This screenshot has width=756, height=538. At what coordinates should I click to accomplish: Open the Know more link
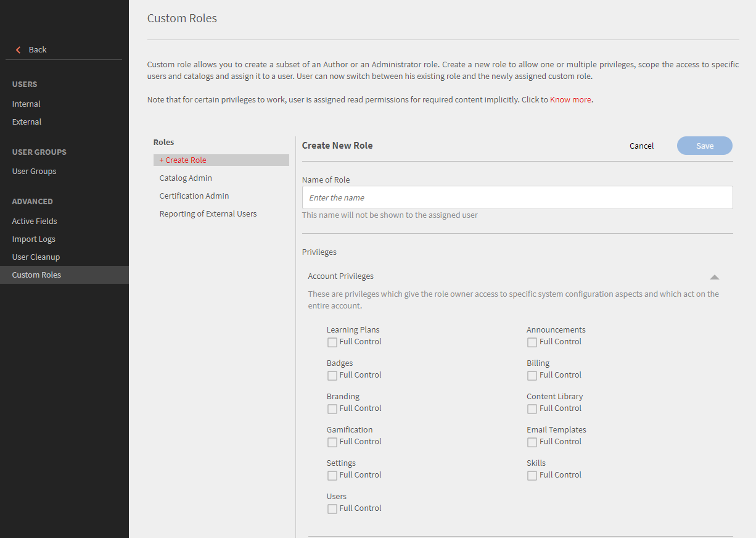tap(570, 99)
